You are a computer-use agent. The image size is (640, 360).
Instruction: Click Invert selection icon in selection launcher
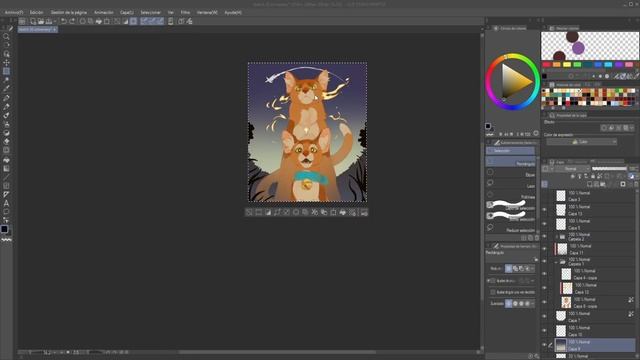pyautogui.click(x=268, y=212)
